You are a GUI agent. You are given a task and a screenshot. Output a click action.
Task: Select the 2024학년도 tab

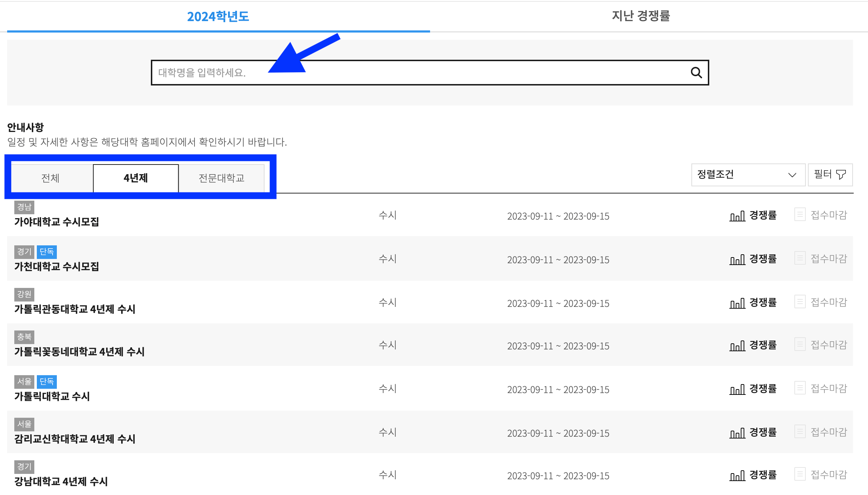(218, 16)
